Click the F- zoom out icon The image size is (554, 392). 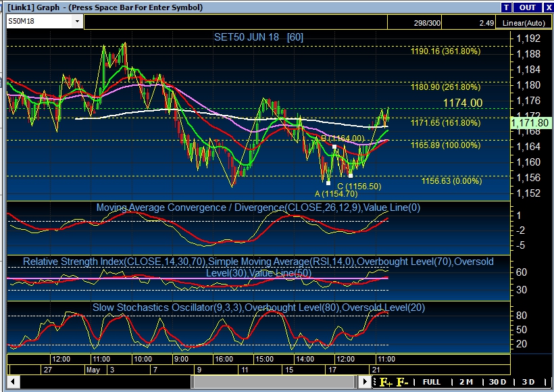[x=403, y=382]
